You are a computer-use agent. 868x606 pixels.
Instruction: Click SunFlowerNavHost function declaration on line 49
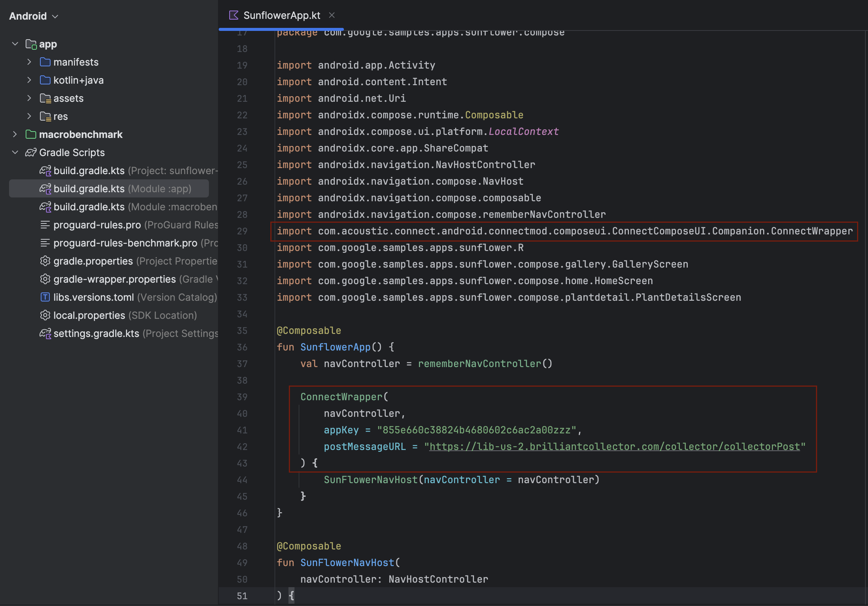[347, 563]
